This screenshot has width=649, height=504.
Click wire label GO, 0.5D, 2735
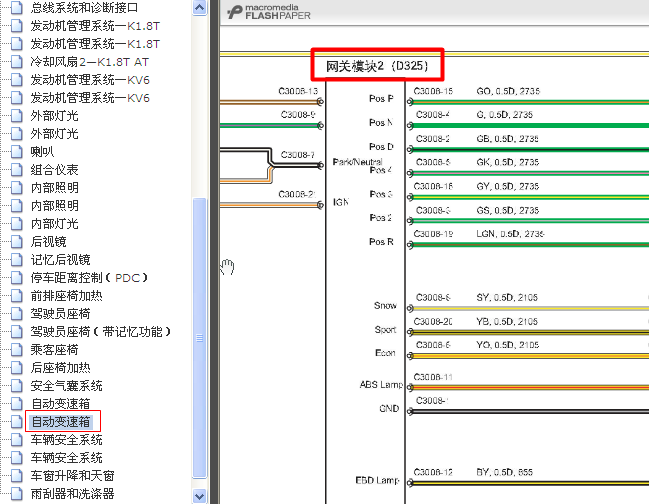pos(508,91)
